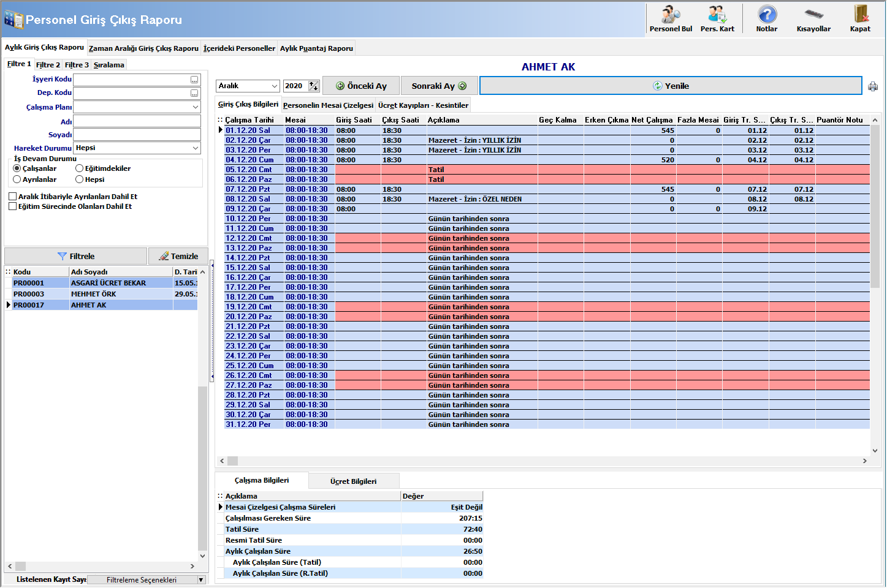
Task: Click the table's horizontal scrollbar thumb
Action: [233, 461]
